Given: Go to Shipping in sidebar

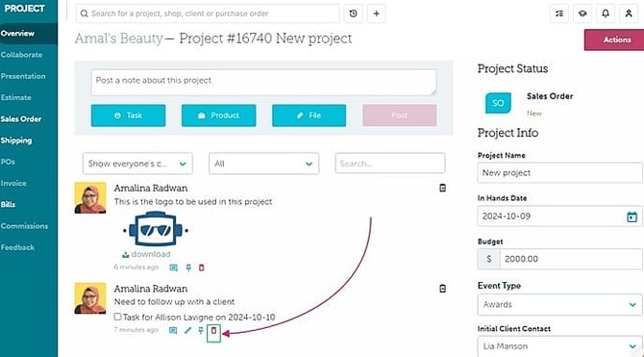Looking at the screenshot, I should pos(16,140).
